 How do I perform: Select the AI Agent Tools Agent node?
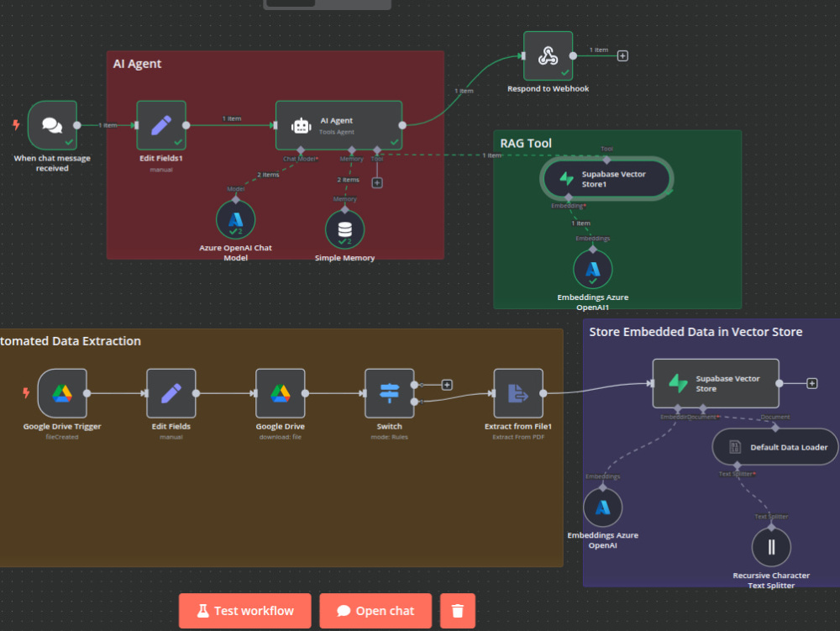point(339,124)
